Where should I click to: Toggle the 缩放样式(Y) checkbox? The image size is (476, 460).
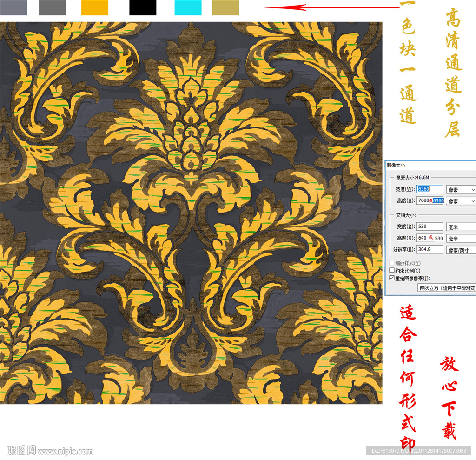tap(392, 263)
